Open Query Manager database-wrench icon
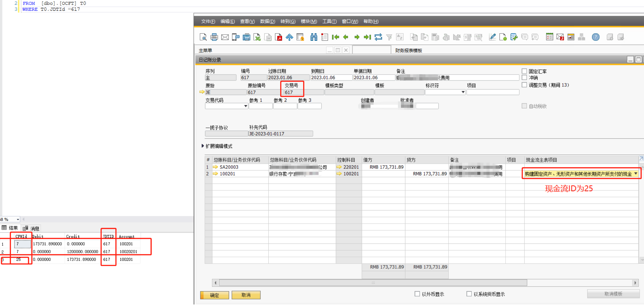The image size is (644, 306). 514,37
